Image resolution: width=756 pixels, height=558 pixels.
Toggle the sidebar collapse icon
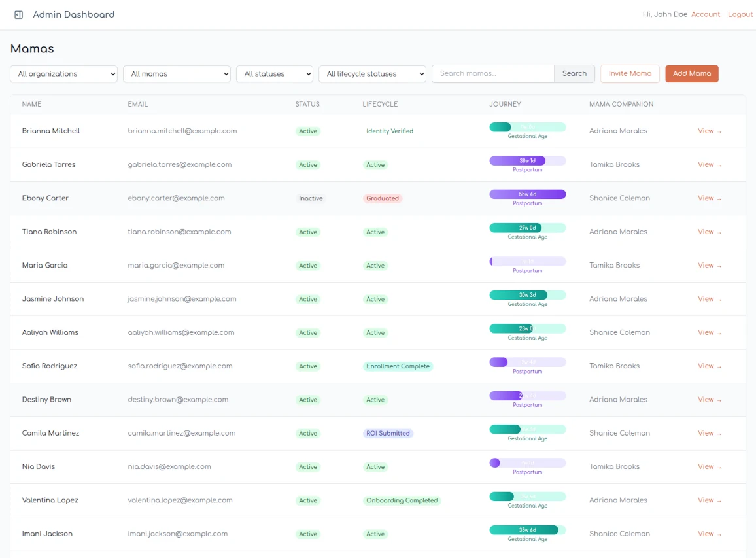coord(19,15)
